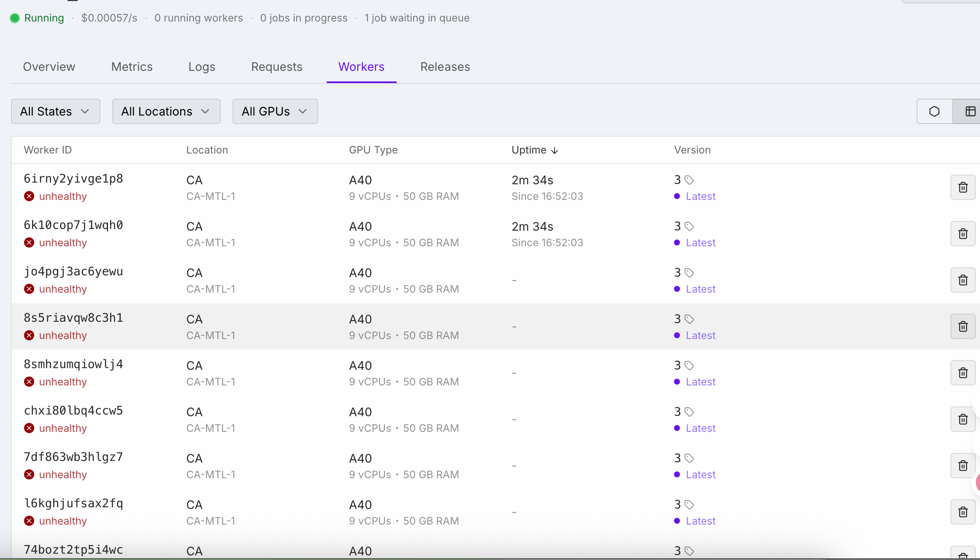Screen dimensions: 980x560
Task: Click red unhealthy status icon of 8smhzumqiowlj4
Action: pos(29,382)
